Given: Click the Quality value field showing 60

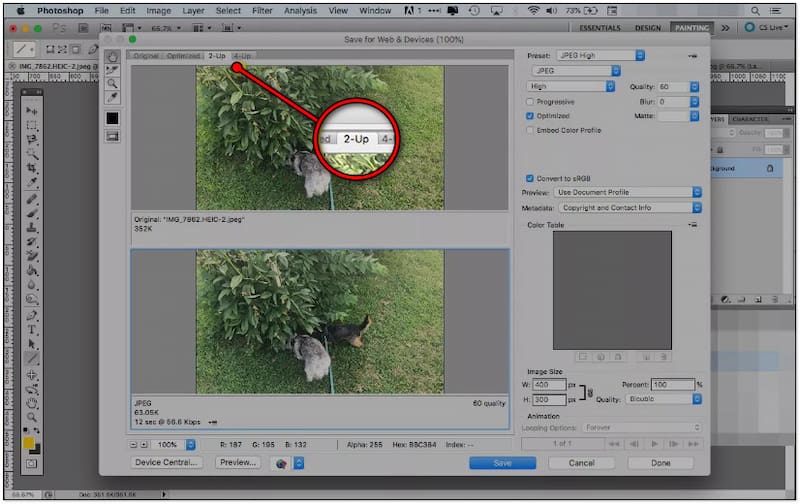Looking at the screenshot, I should pos(673,87).
